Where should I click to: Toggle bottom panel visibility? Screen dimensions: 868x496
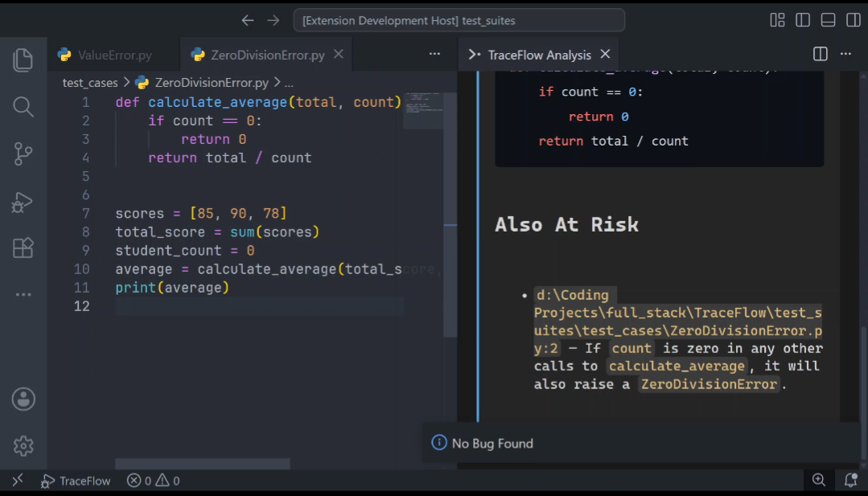click(x=828, y=20)
